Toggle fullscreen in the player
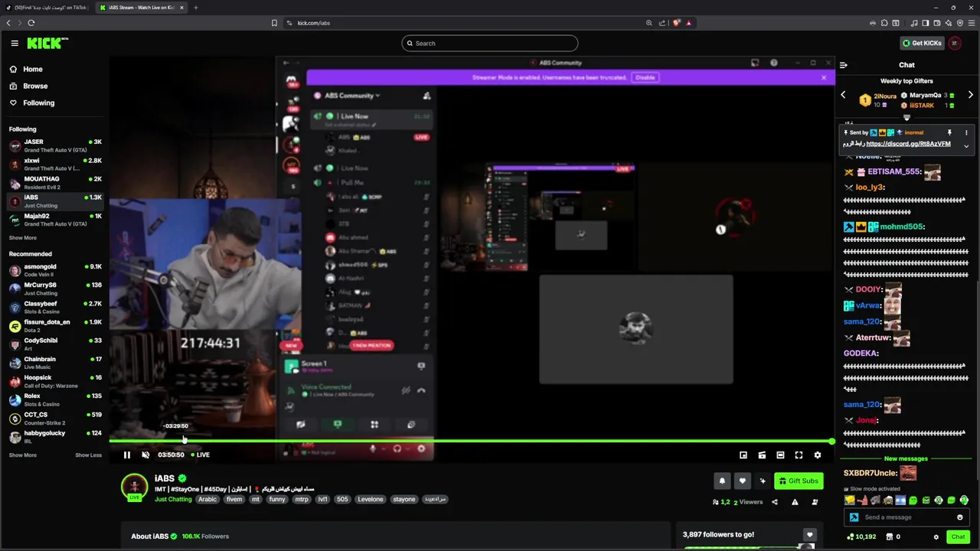980x551 pixels. point(799,455)
